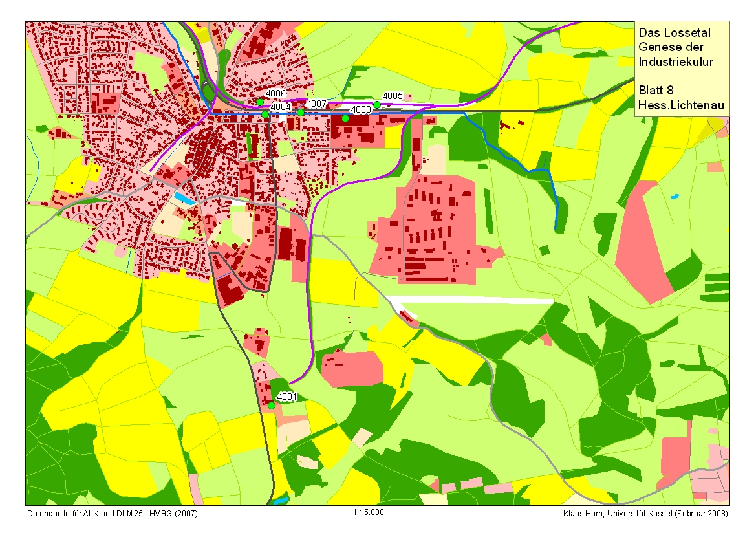
Task: Click the 1:15.000 scale text
Action: pyautogui.click(x=369, y=512)
